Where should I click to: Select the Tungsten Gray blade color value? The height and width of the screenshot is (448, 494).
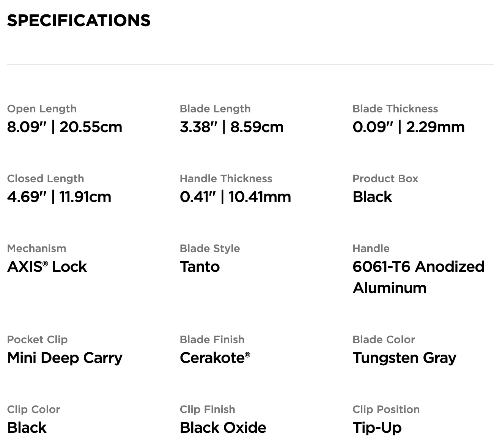coord(404,358)
